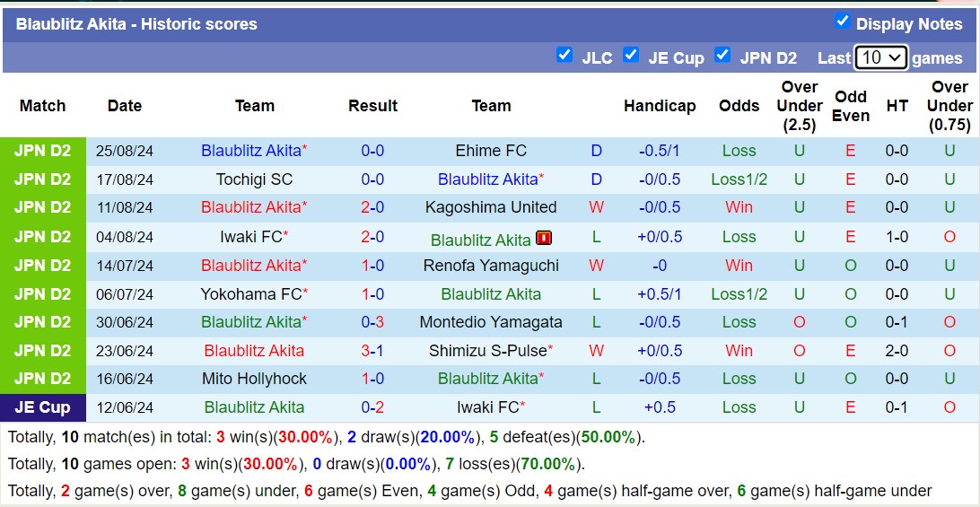
Task: Click the red card icon beside Blaublitz Akita
Action: pos(544,238)
